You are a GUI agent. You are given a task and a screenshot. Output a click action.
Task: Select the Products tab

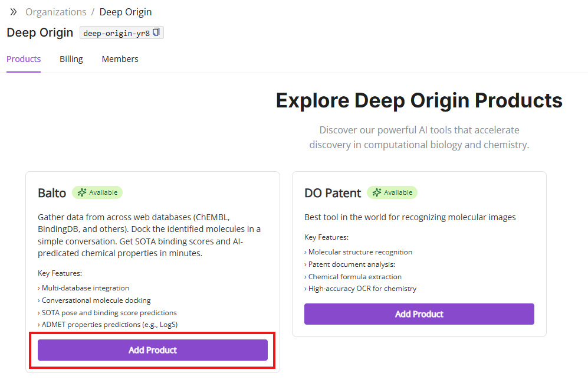[x=24, y=59]
